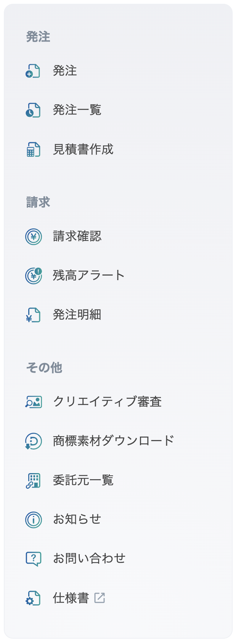
Task: Click the お知らせ info circle icon
Action: (x=33, y=520)
